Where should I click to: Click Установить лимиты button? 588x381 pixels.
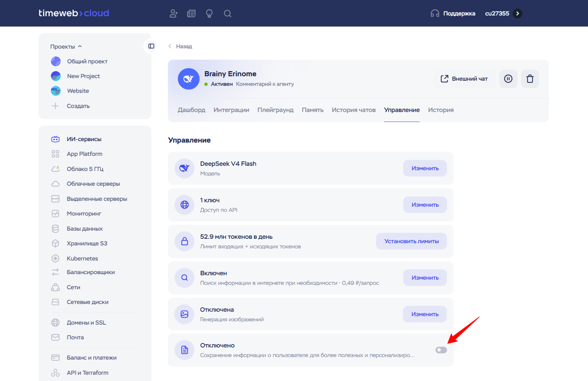coord(411,241)
